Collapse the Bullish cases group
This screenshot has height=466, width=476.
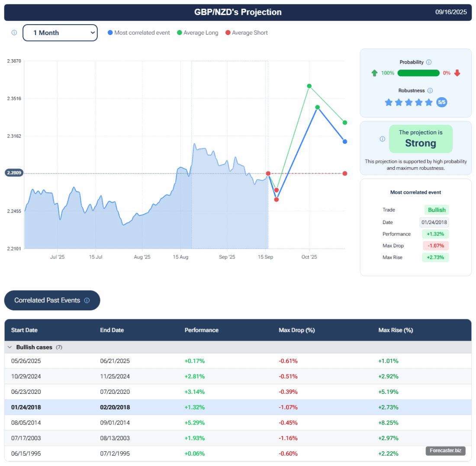(x=10, y=347)
